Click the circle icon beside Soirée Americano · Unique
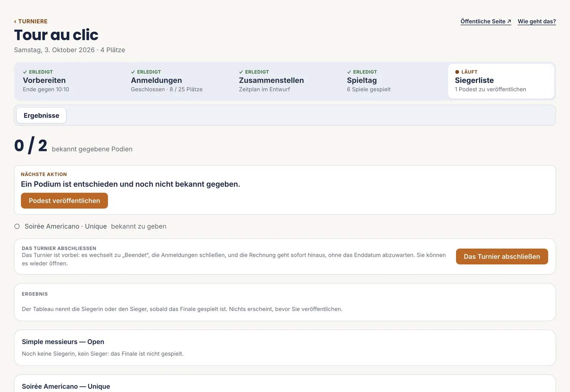 (17, 226)
